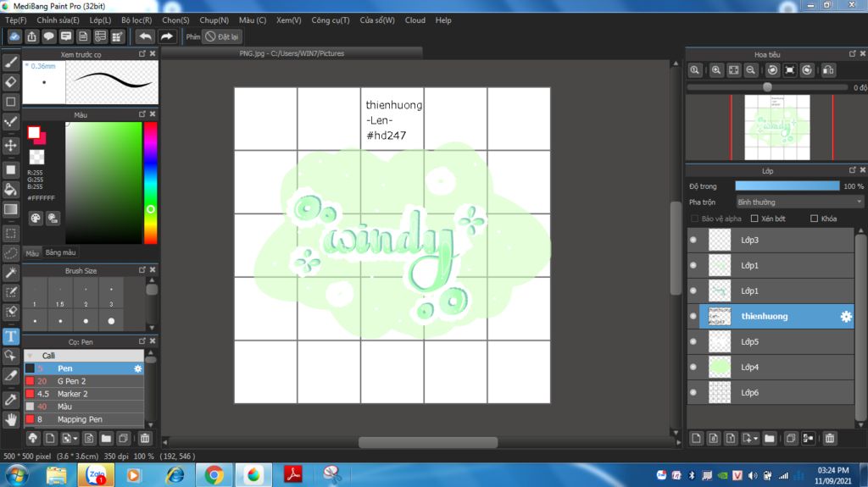Select the Text tool
The height and width of the screenshot is (487, 868).
10,336
